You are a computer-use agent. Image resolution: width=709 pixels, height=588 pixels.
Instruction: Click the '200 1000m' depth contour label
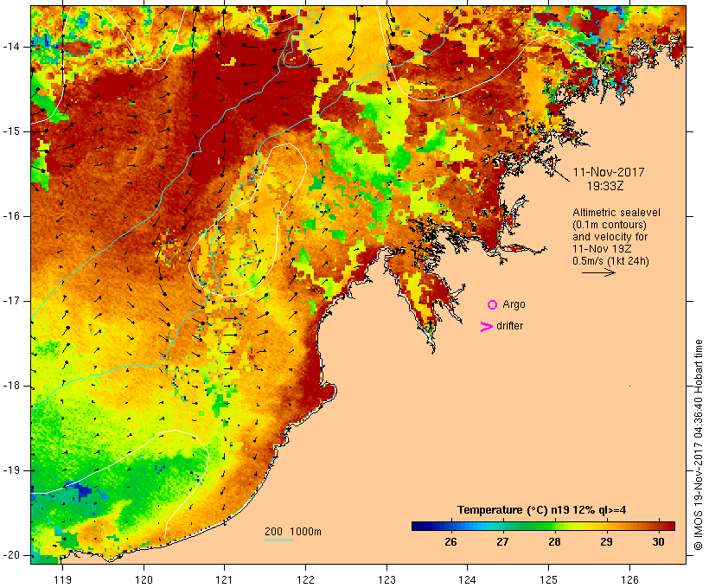click(293, 532)
